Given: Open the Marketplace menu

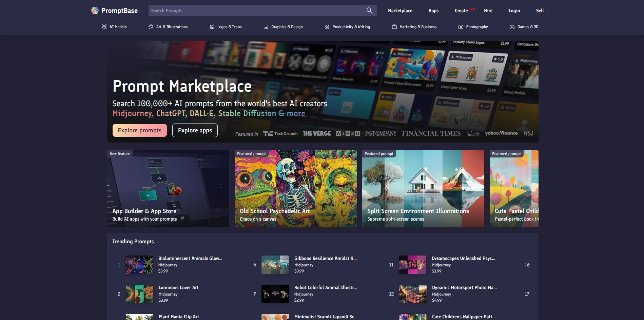Looking at the screenshot, I should [x=400, y=11].
